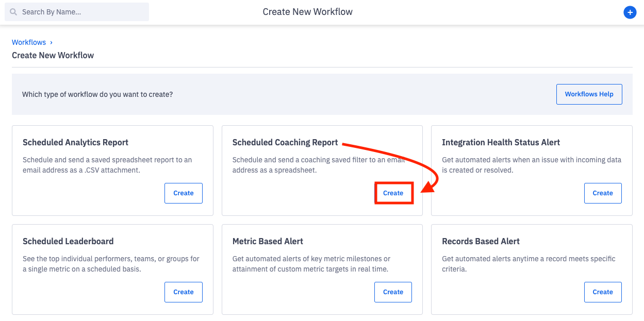Click Create under Scheduled Analytics Report
This screenshot has width=644, height=321.
(x=183, y=193)
